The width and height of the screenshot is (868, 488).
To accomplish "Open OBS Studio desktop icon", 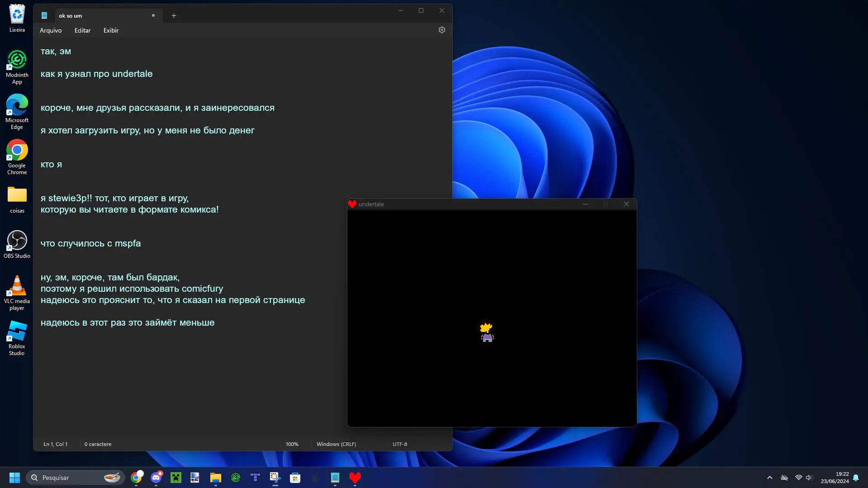I will tap(17, 245).
